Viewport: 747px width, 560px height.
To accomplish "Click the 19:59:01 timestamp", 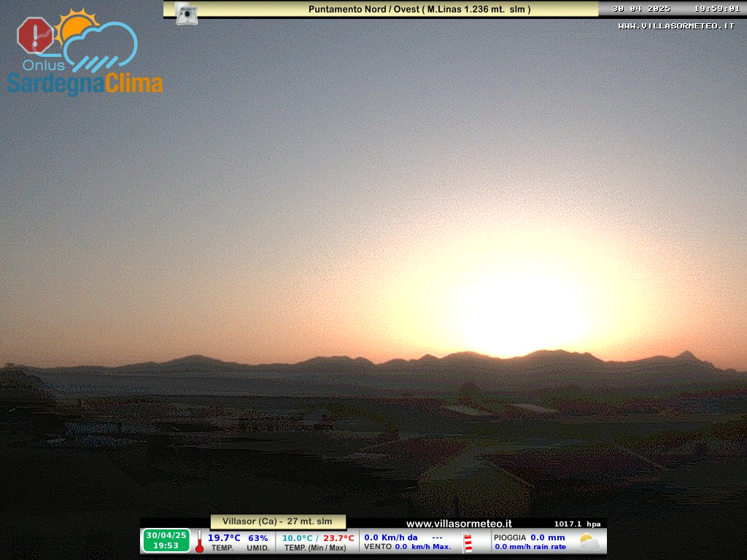I will pos(717,9).
